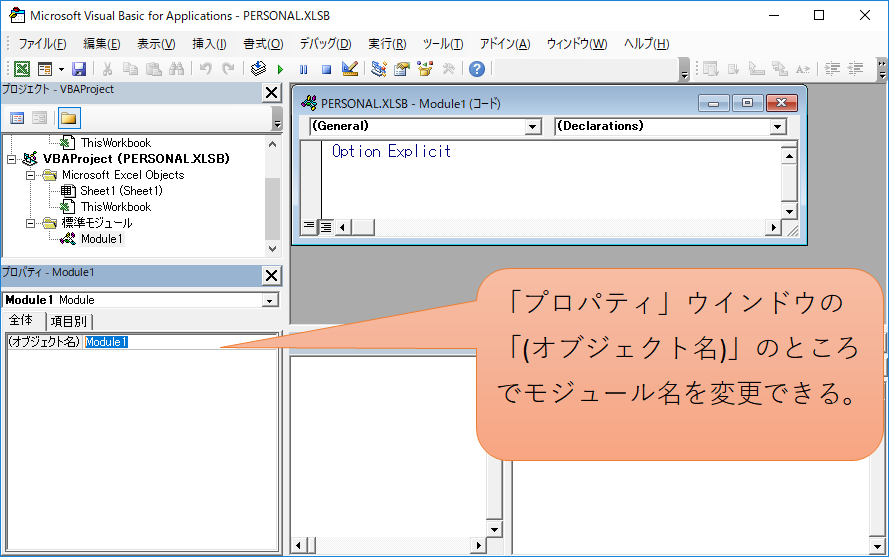Click the code window vertical scroll down arrow

click(x=789, y=211)
